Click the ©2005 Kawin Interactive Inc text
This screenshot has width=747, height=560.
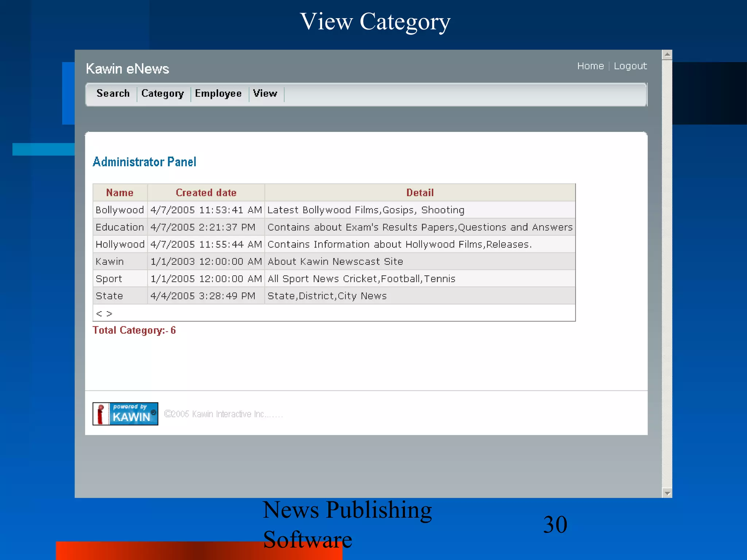tap(223, 414)
